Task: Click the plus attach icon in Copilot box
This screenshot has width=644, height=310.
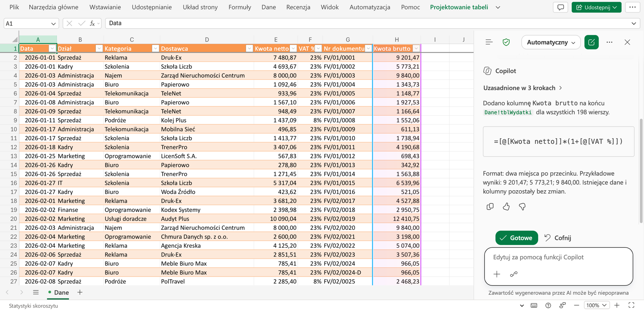Action: point(497,274)
